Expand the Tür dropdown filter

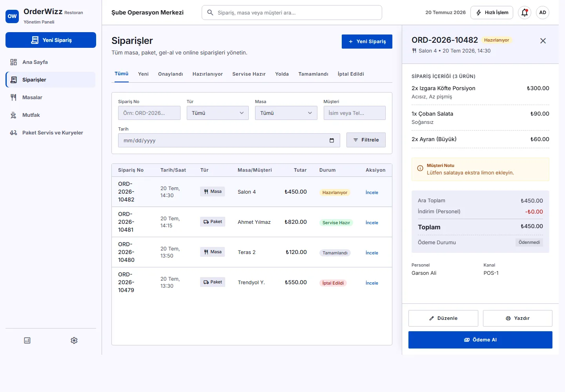click(217, 113)
